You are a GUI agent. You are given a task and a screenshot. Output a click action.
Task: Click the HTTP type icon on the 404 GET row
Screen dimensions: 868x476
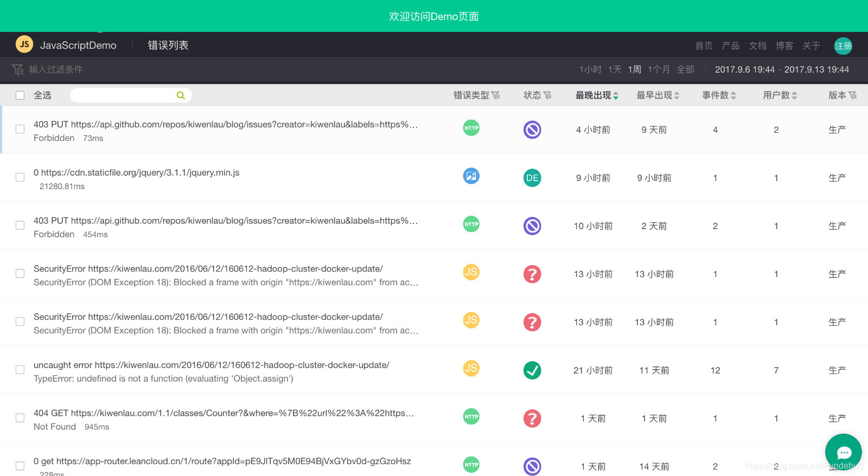pos(471,416)
